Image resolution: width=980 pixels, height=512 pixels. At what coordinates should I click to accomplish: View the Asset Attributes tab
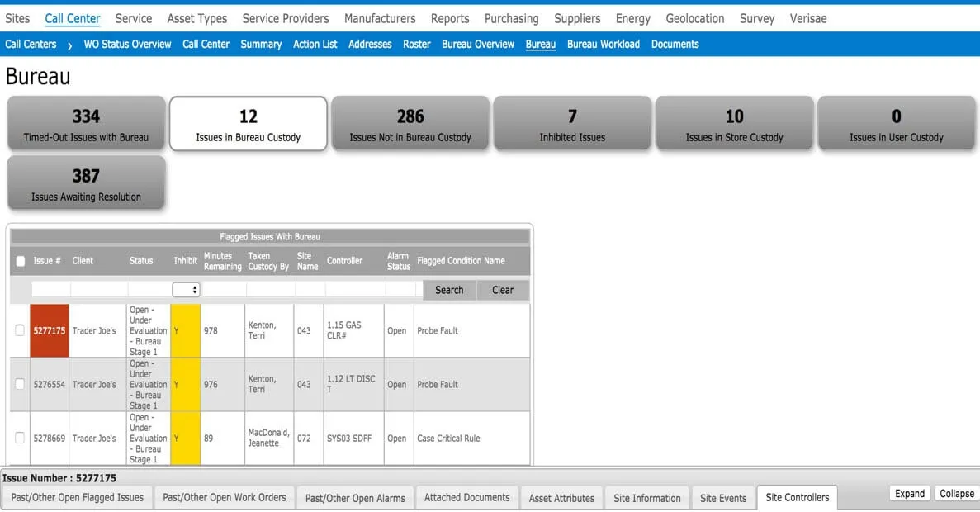point(561,497)
